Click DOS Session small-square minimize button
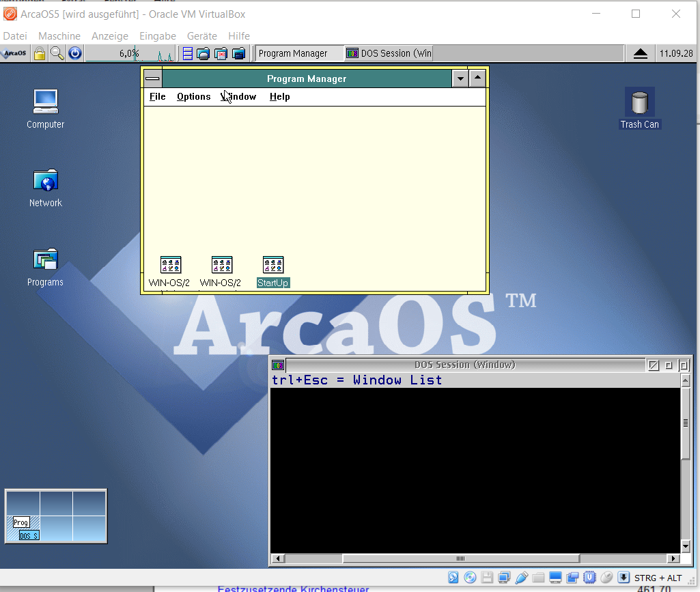Screen dimensions: 700x592 click(x=669, y=365)
